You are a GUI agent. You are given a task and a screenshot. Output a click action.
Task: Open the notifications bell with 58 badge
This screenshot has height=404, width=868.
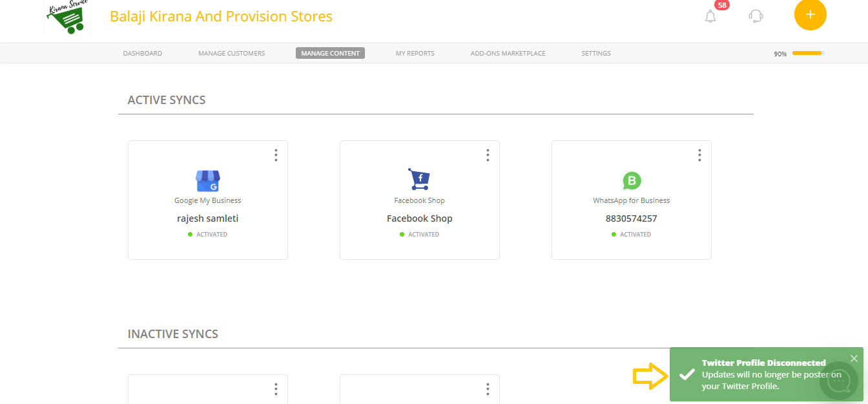(710, 16)
